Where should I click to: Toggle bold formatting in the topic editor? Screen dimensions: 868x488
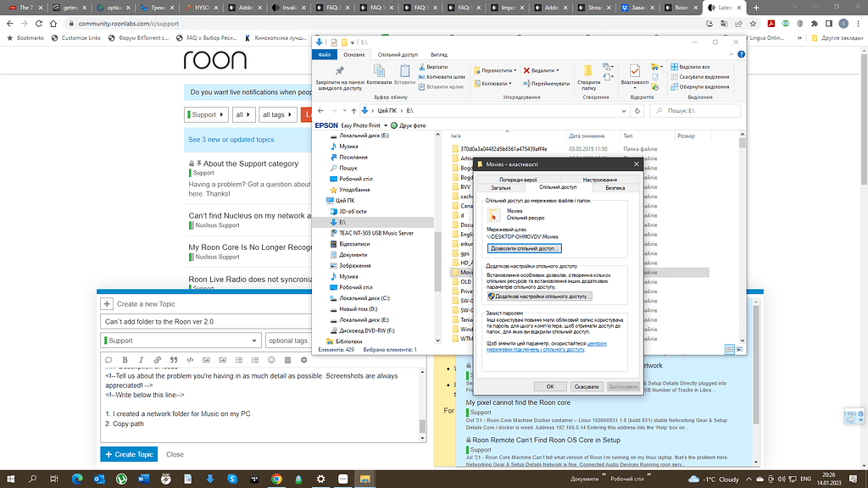125,360
